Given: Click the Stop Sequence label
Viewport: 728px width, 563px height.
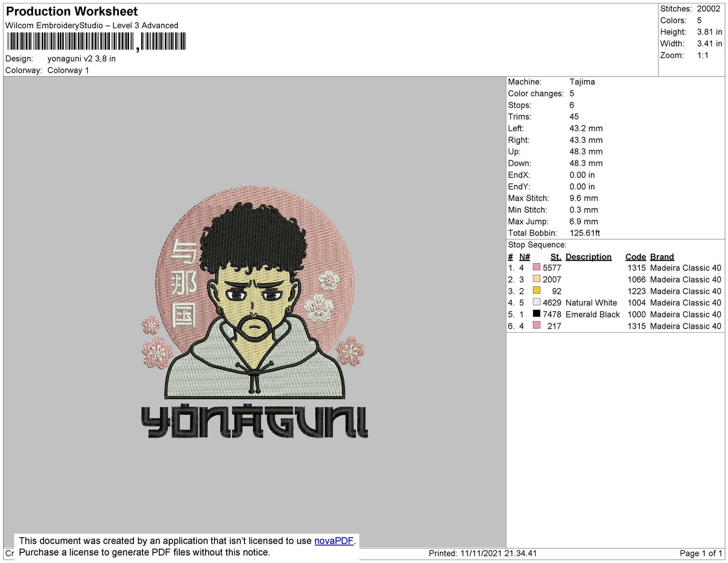Looking at the screenshot, I should coord(537,245).
